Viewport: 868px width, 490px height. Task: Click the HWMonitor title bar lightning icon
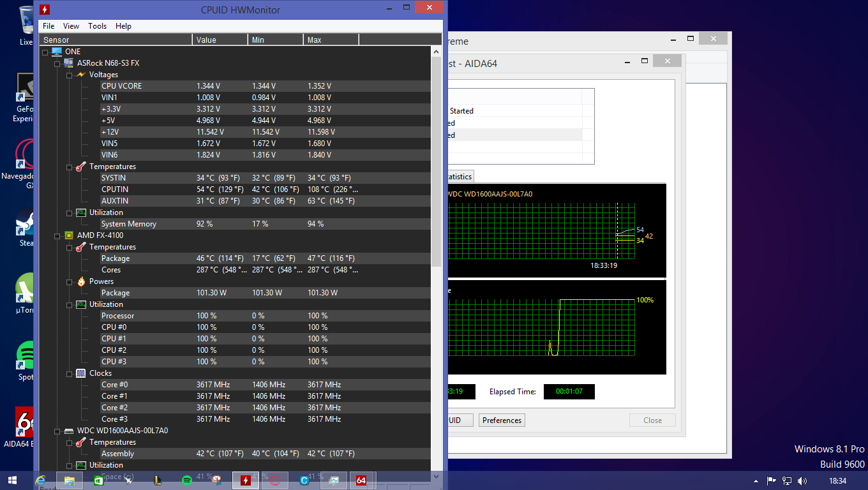click(x=44, y=10)
